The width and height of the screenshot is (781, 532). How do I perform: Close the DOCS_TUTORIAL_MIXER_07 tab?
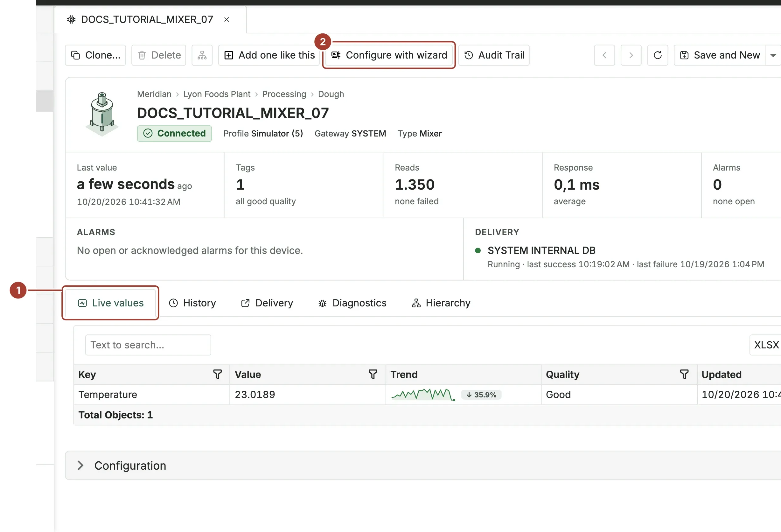pos(227,19)
